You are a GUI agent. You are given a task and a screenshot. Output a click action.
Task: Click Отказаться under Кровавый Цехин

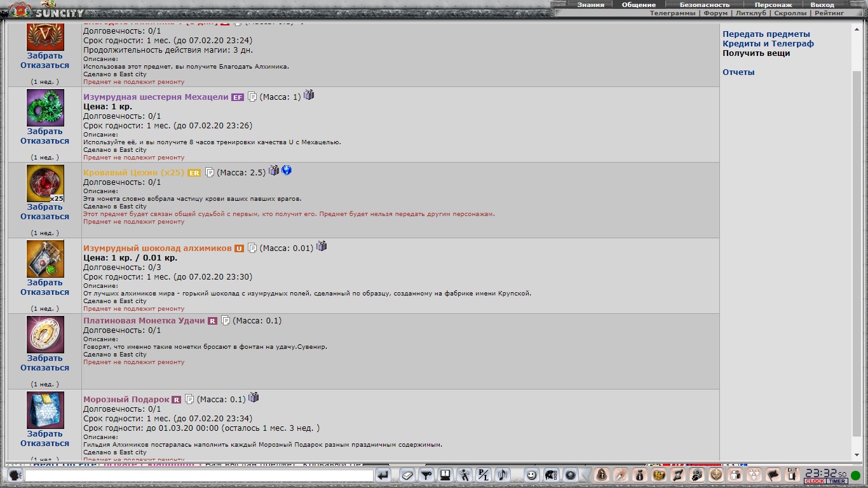[x=44, y=217]
